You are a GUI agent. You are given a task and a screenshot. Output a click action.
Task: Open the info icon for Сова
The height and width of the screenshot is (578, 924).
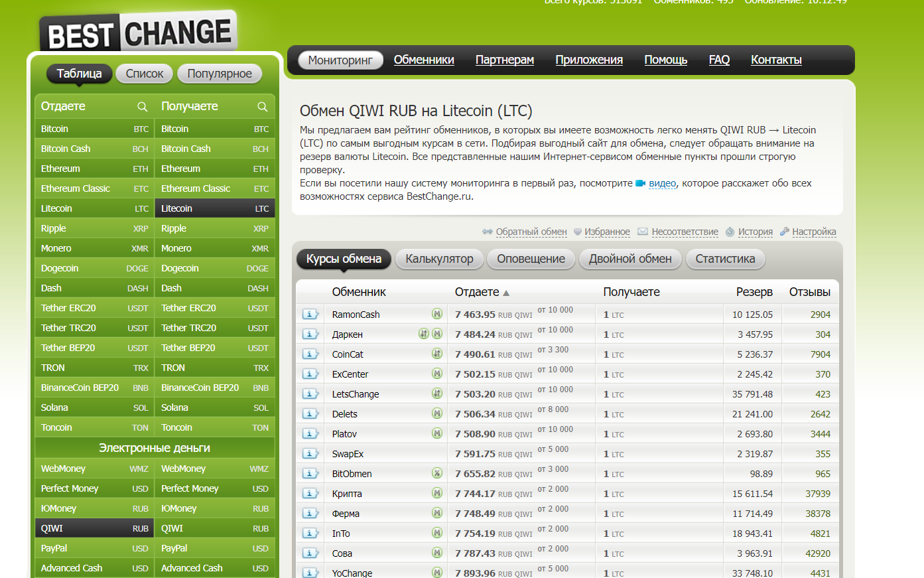(310, 553)
